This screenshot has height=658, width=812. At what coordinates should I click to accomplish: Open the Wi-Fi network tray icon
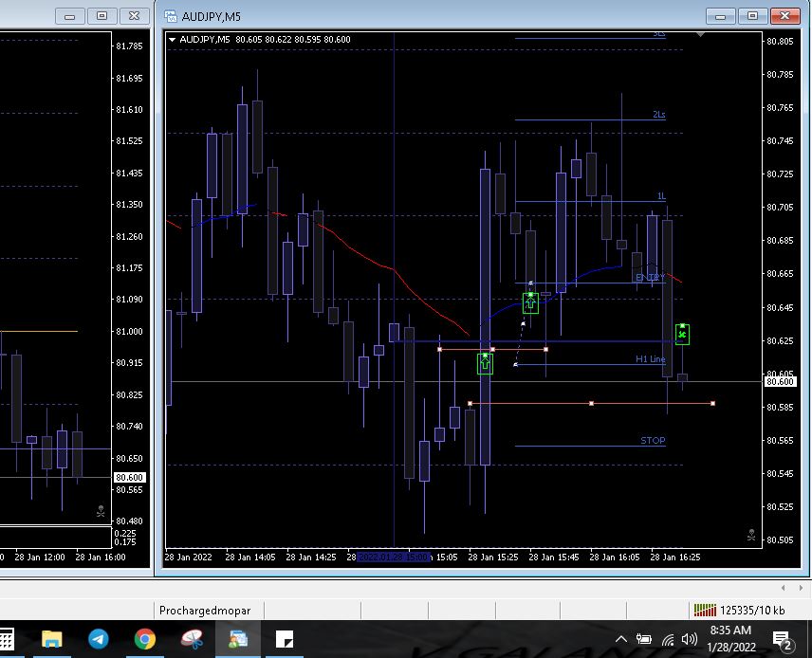[668, 639]
